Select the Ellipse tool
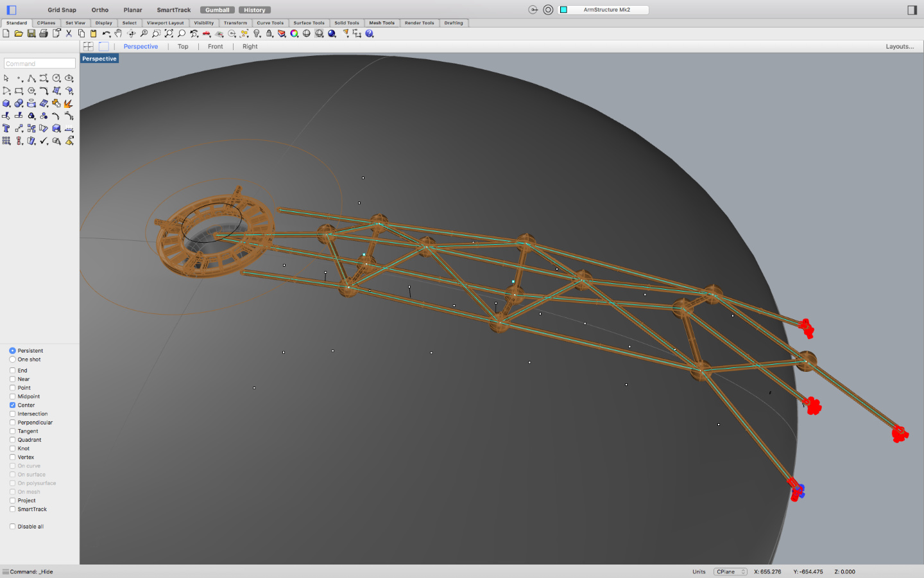924x578 pixels. click(x=69, y=78)
